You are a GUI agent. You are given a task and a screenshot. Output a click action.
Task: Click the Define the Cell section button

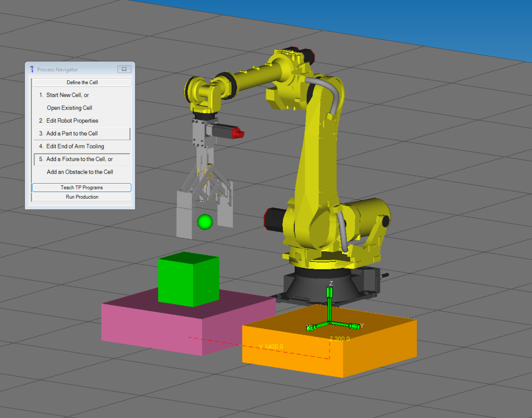(82, 82)
